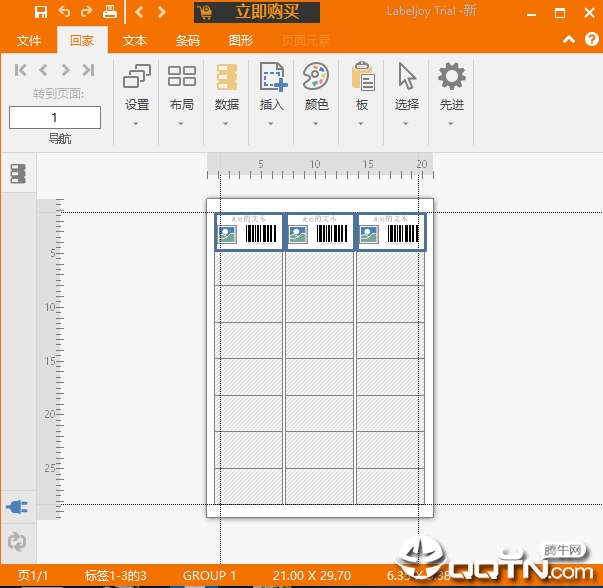
Task: Activate the 选择 (Select) pointer tool
Action: 407,87
